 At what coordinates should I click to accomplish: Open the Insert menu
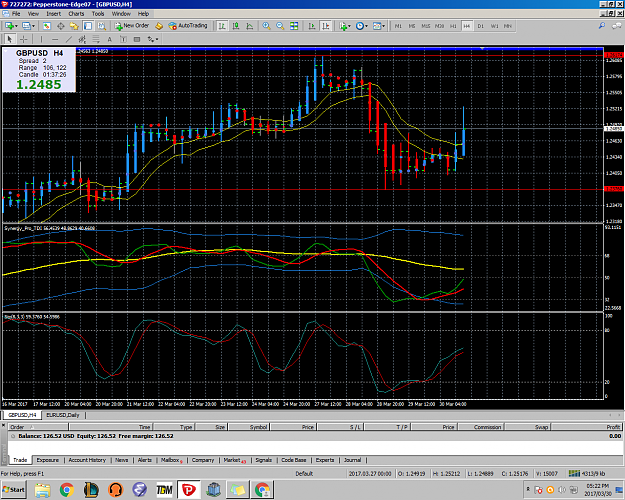[53, 14]
